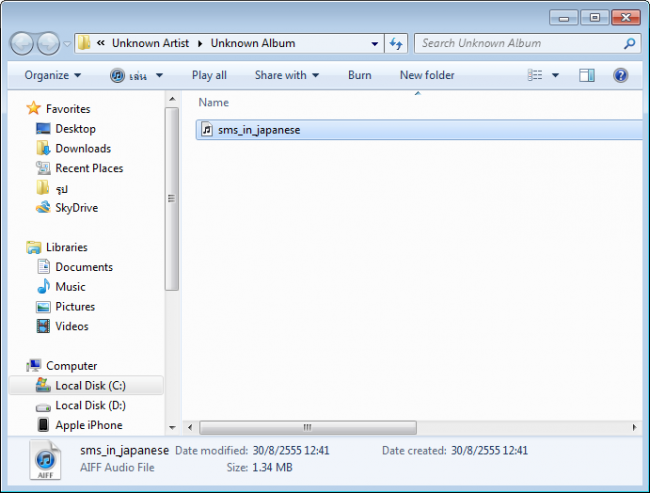650x493 pixels.
Task: Open the Videos library
Action: click(x=72, y=326)
